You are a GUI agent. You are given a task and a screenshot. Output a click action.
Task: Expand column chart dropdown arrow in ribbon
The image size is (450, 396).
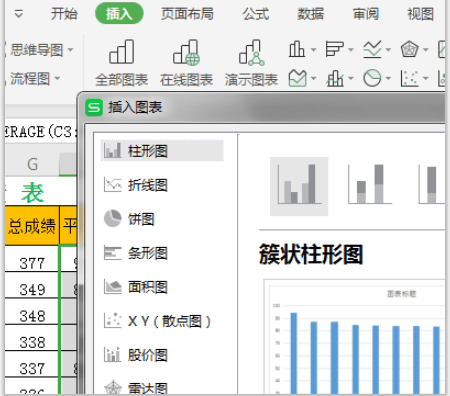coord(313,50)
